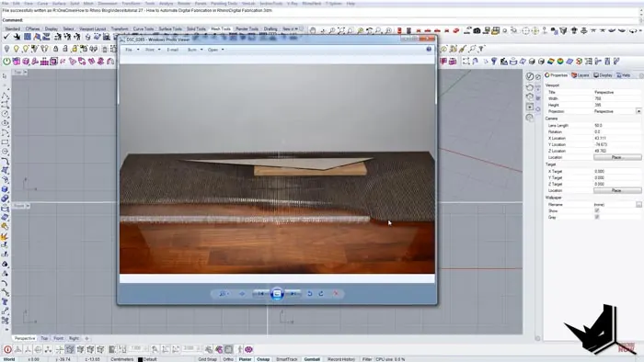The height and width of the screenshot is (362, 644).
Task: Go to next photo in Photo Viewer
Action: click(293, 293)
